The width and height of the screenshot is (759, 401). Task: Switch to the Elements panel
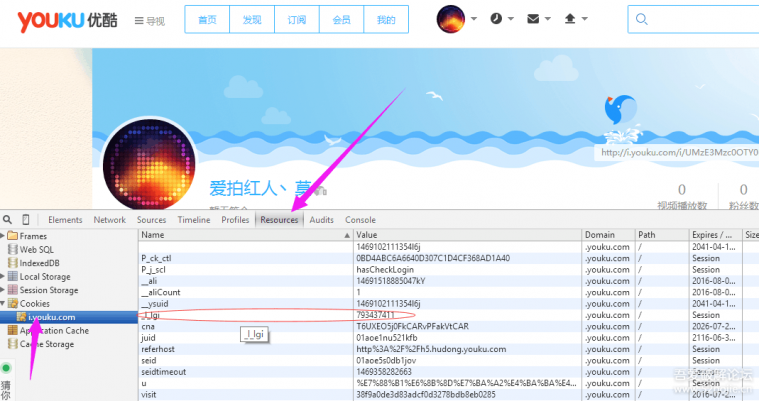tap(65, 220)
